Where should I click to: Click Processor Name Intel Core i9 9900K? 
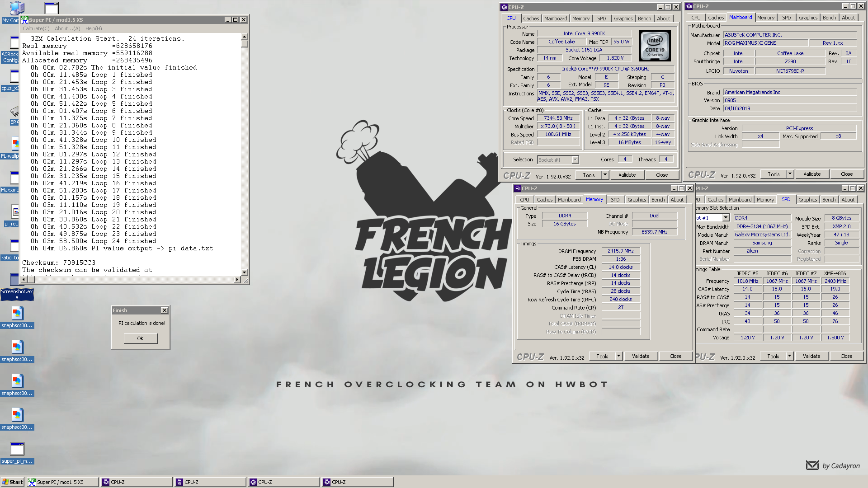click(584, 33)
